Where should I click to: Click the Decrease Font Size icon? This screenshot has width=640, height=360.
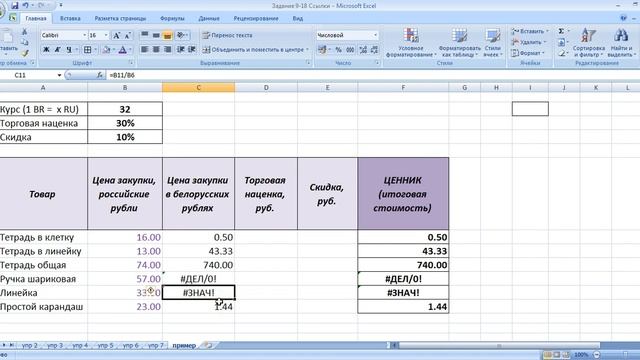[x=127, y=36]
